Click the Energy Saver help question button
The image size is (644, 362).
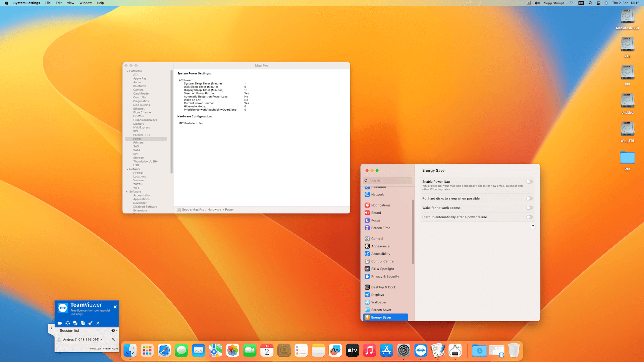pos(533,227)
